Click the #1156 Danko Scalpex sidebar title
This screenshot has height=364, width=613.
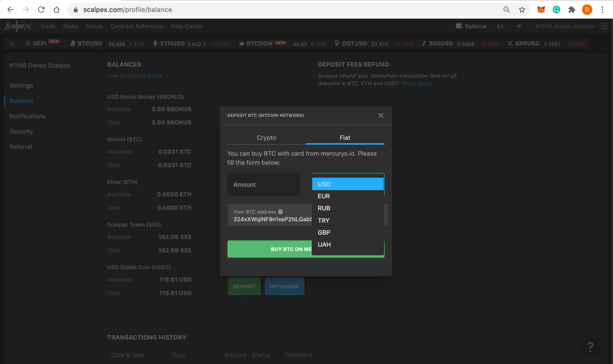pyautogui.click(x=40, y=65)
